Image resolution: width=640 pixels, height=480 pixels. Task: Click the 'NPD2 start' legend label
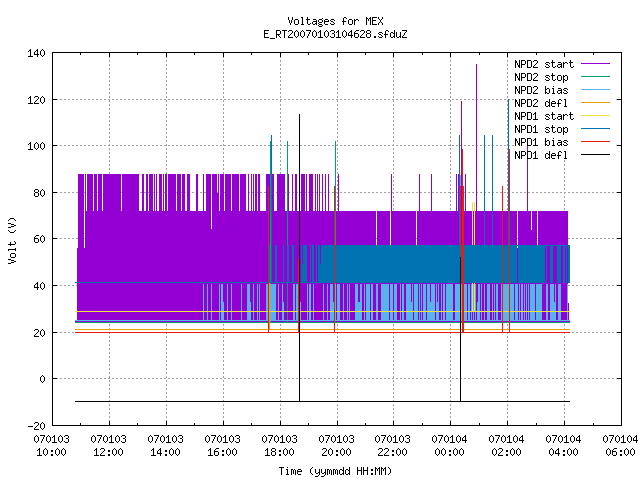click(544, 64)
